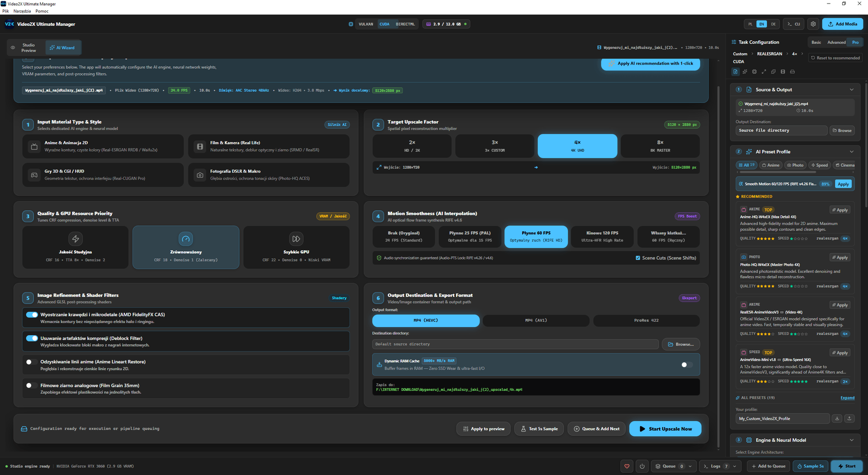Click the Video2X logo in the header
The width and height of the screenshot is (868, 475).
tap(9, 24)
